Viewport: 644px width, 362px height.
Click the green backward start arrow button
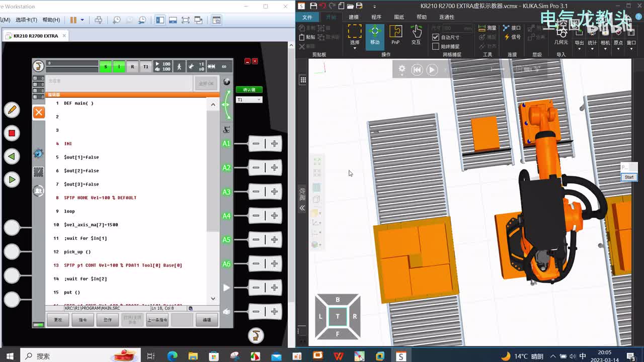click(12, 156)
